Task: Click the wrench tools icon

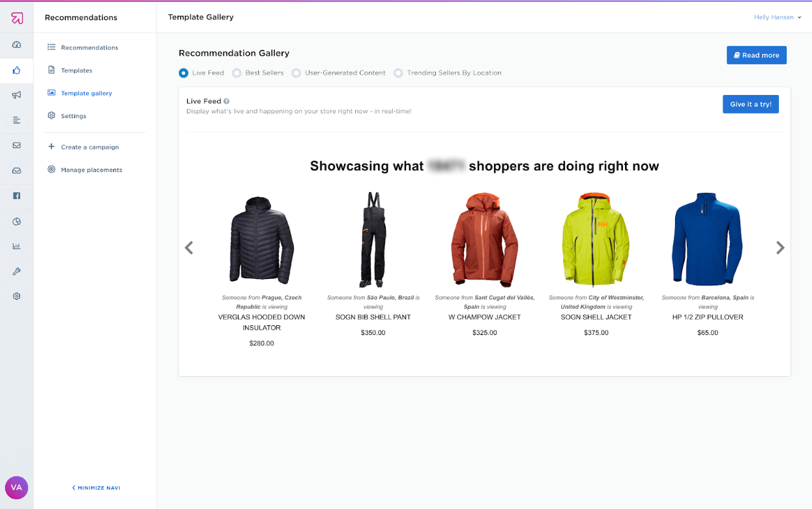Action: click(x=17, y=271)
